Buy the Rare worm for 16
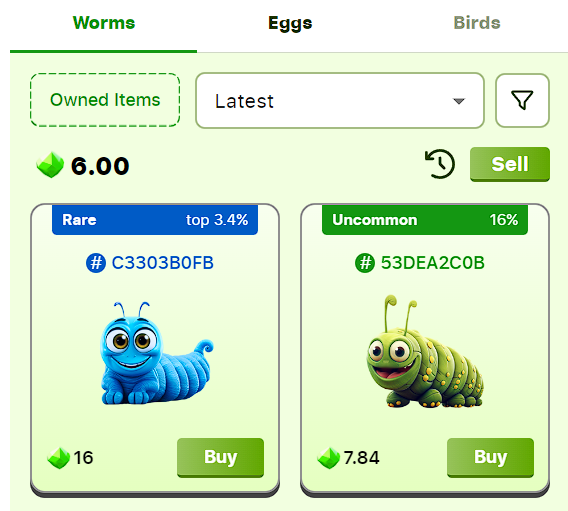Viewport: 568px width, 511px height. pos(220,457)
